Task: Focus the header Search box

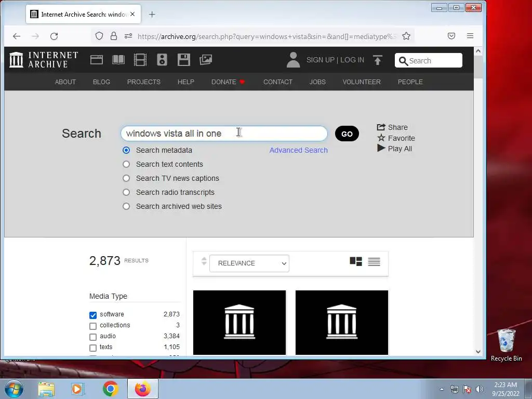Action: 428,60
